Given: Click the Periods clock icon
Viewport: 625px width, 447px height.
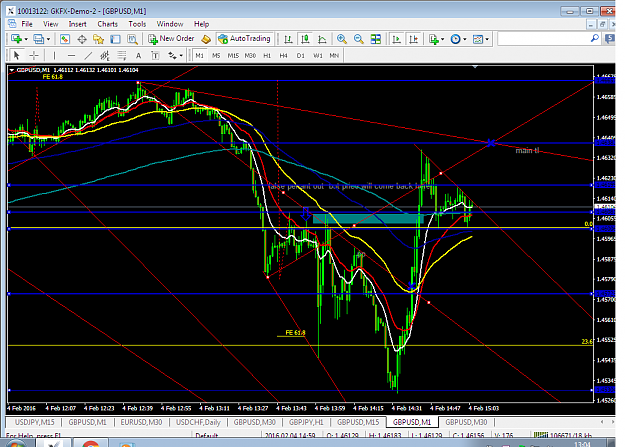Looking at the screenshot, I should coord(455,39).
